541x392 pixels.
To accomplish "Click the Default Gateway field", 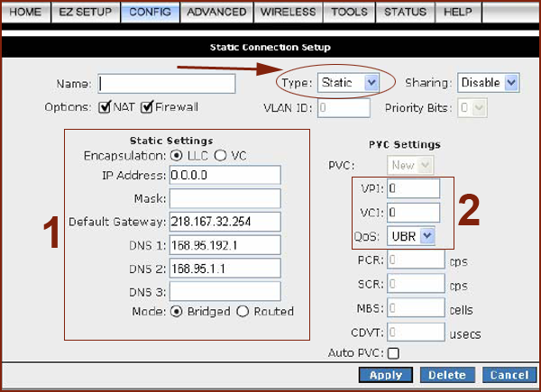I will (224, 221).
